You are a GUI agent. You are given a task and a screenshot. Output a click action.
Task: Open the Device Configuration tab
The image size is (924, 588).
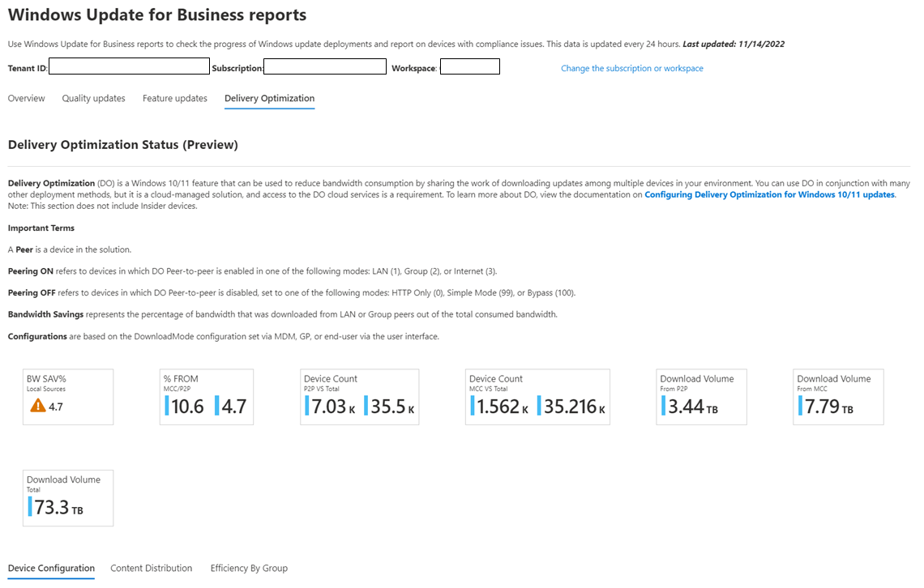51,568
